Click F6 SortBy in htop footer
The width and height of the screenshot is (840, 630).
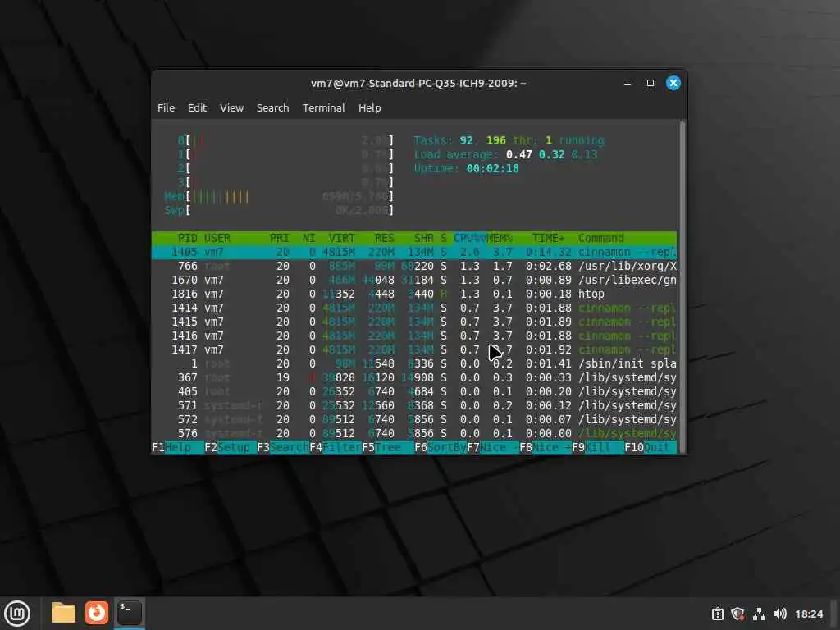pos(441,447)
